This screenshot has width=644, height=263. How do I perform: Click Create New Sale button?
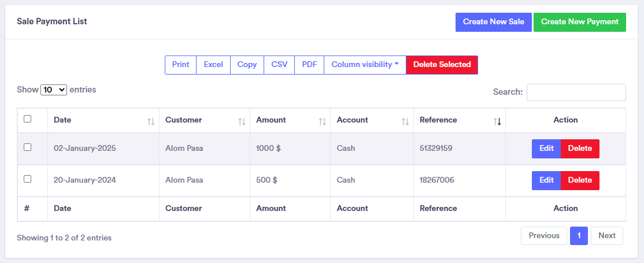[x=493, y=22]
